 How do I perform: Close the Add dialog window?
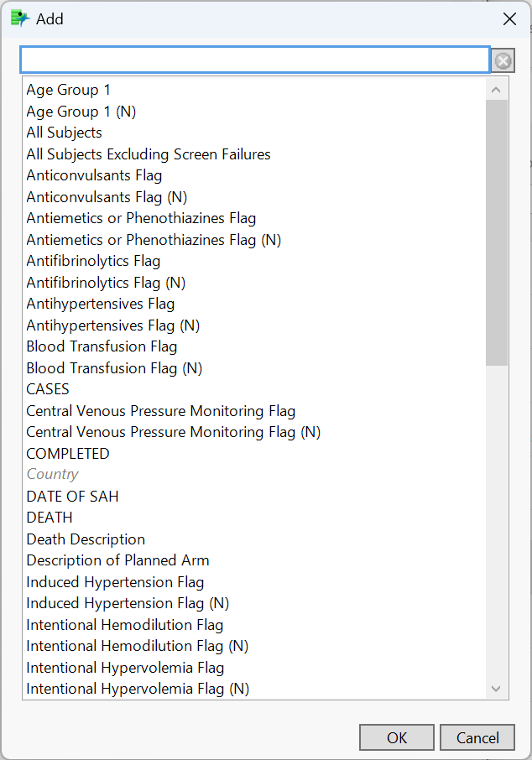pos(509,18)
